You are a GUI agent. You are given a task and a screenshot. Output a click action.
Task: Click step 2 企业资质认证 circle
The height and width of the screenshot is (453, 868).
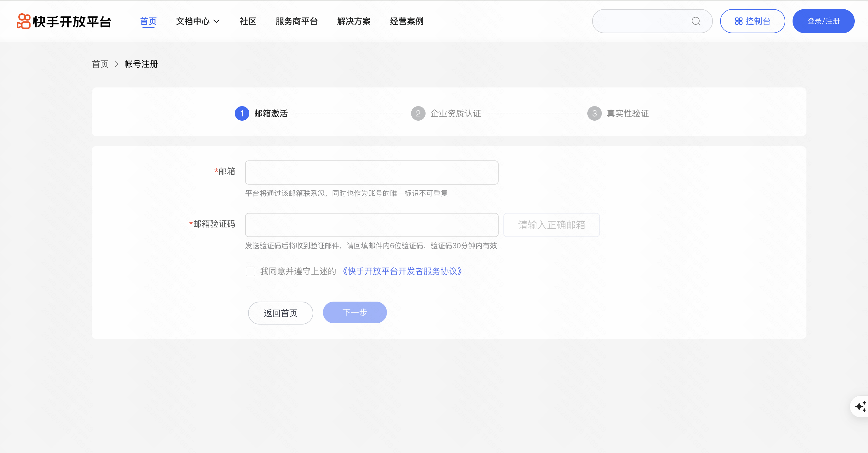418,113
